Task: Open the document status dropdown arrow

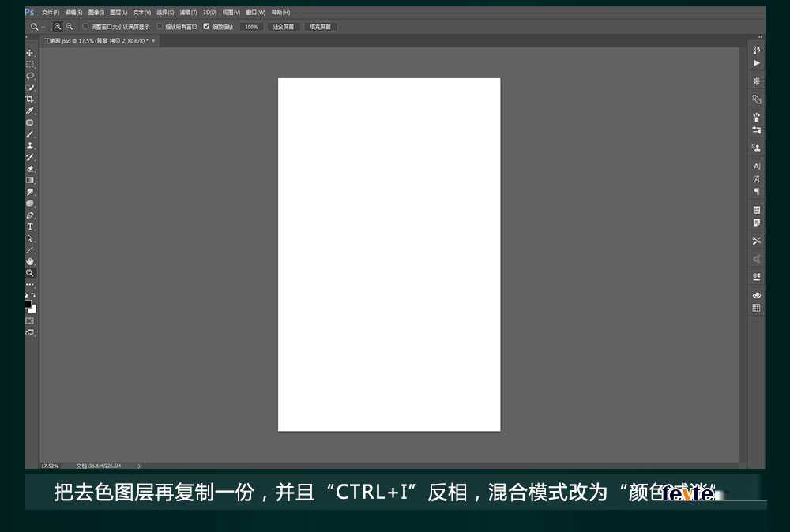Action: (x=139, y=466)
